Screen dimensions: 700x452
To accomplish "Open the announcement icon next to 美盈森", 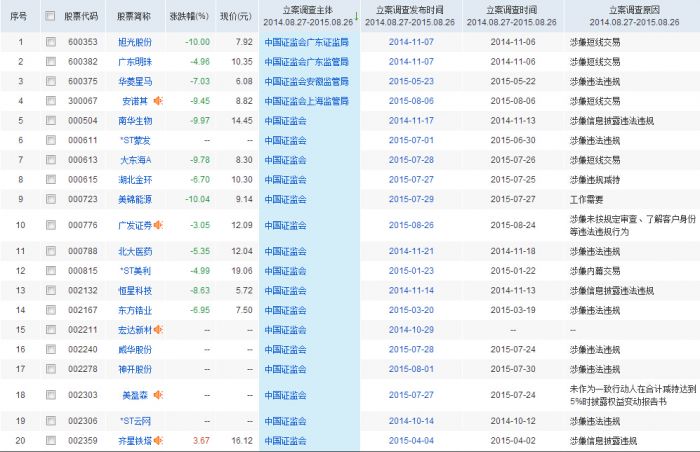I will (157, 395).
